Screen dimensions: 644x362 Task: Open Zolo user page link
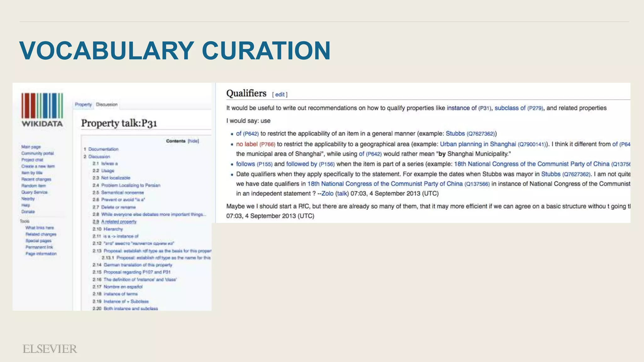click(327, 194)
